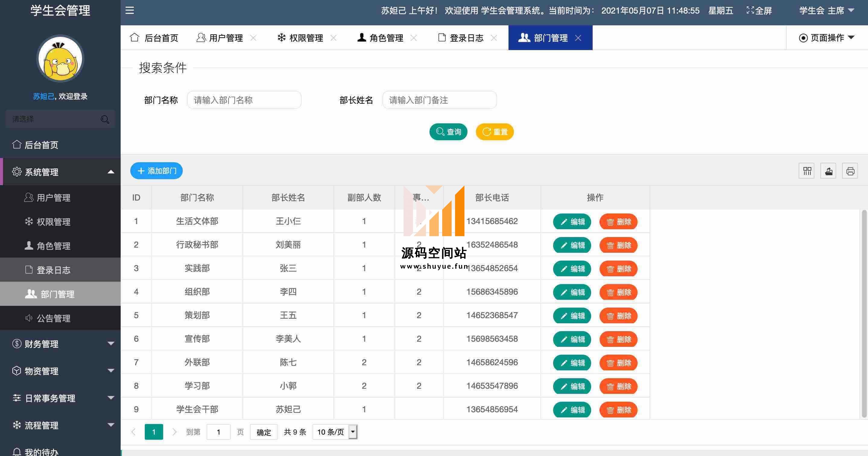Click phone number 13415685462 cell

click(492, 221)
